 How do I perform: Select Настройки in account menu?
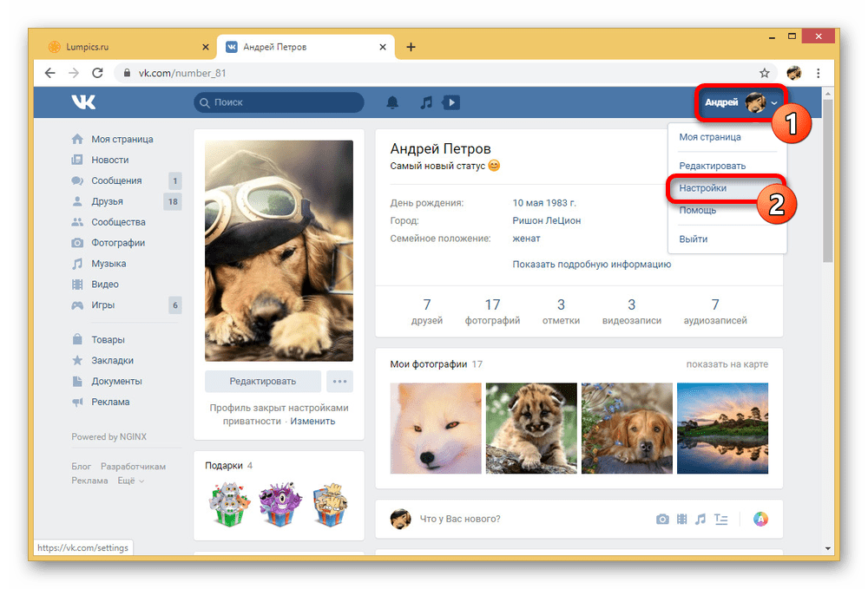pos(702,188)
